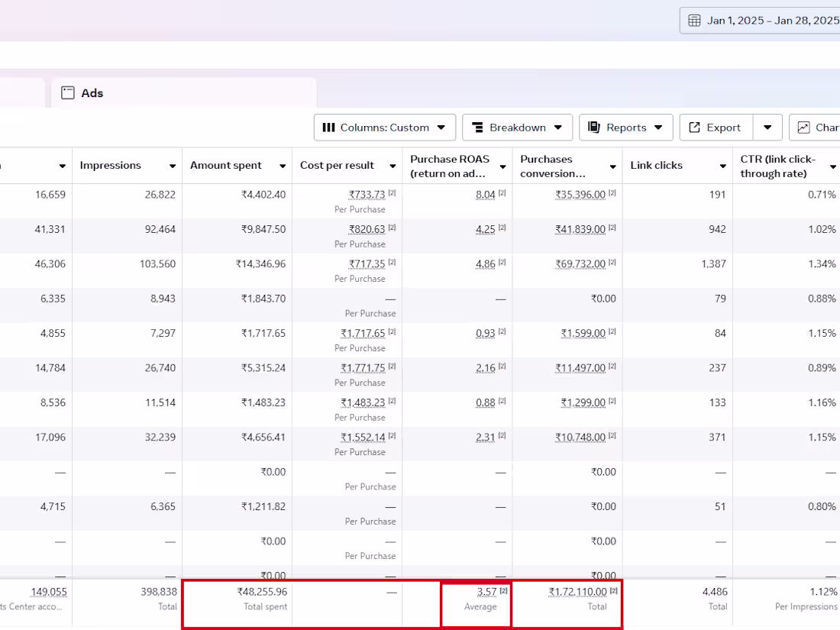Open Link clicks column header menu
840x630 pixels.
(722, 166)
